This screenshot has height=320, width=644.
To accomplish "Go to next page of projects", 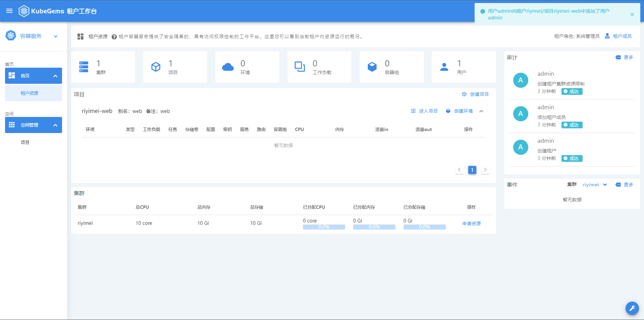I will coord(485,170).
